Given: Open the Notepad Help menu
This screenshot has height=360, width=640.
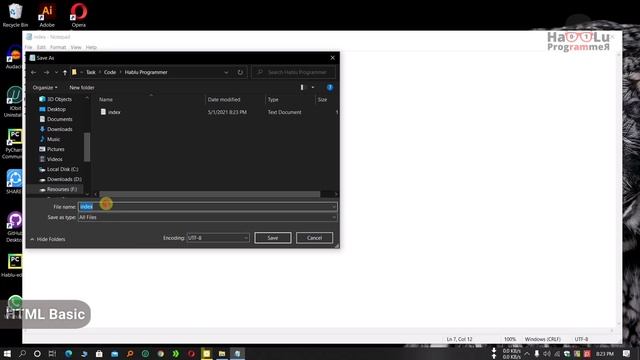Looking at the screenshot, I should point(91,47).
